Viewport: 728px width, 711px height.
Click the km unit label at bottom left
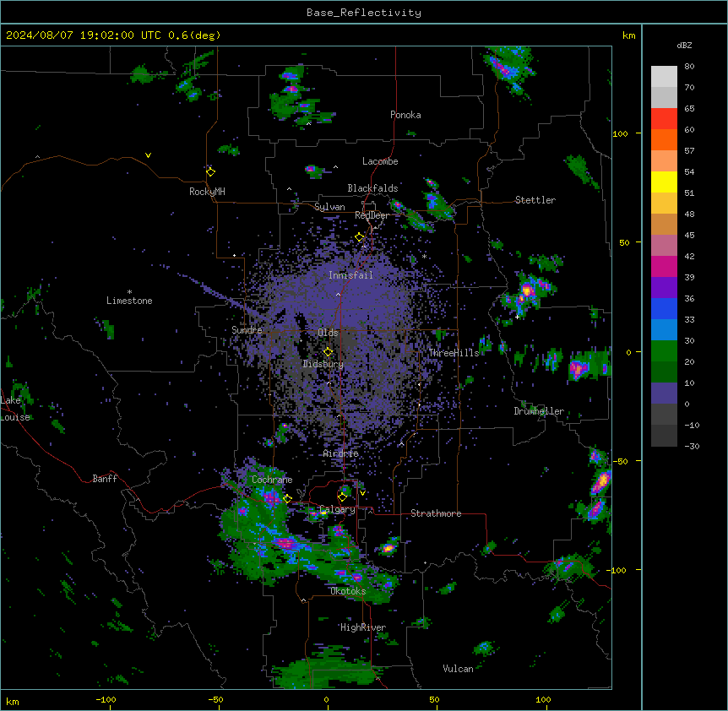coord(13,701)
